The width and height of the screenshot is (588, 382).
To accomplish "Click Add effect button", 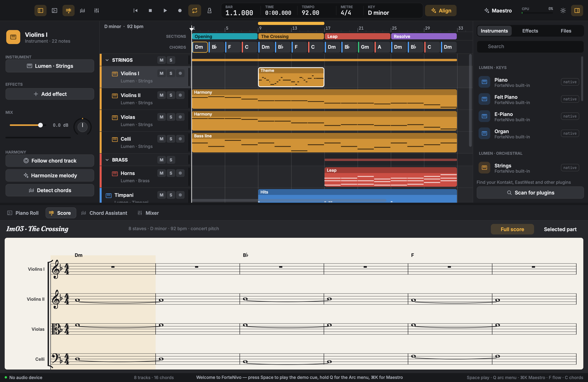I will [50, 94].
